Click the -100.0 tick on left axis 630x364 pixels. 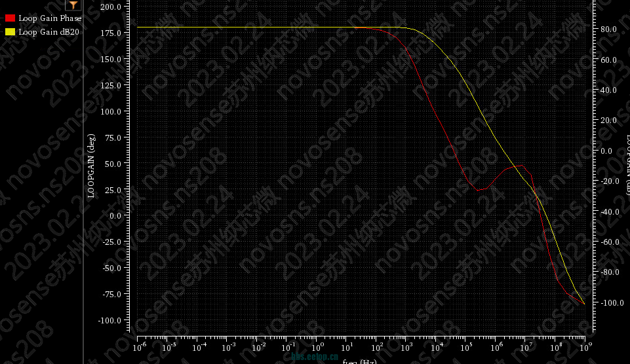tap(109, 320)
